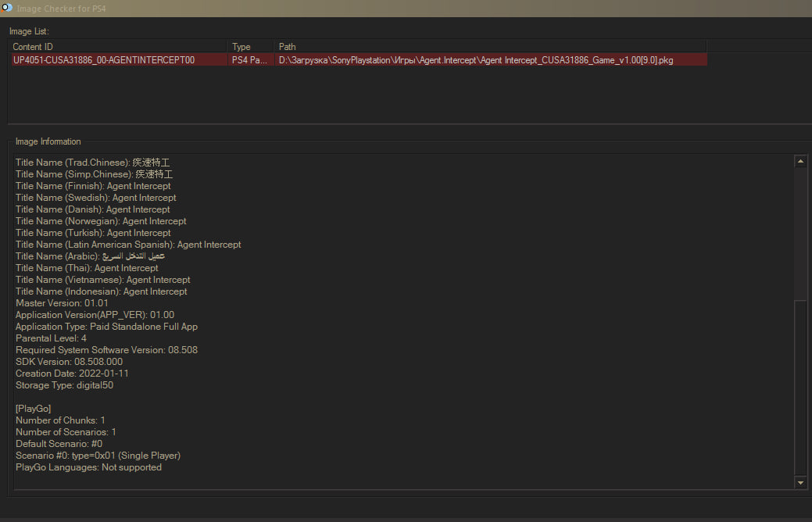Click the Number of Scenarios: 1 line
Viewport: 812px width, 522px height.
pyautogui.click(x=66, y=432)
